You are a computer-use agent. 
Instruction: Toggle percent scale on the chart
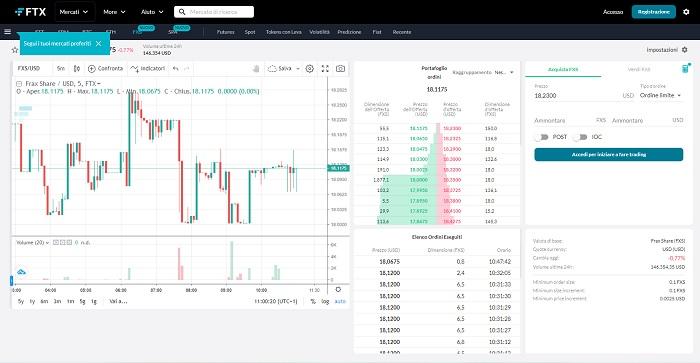click(313, 301)
